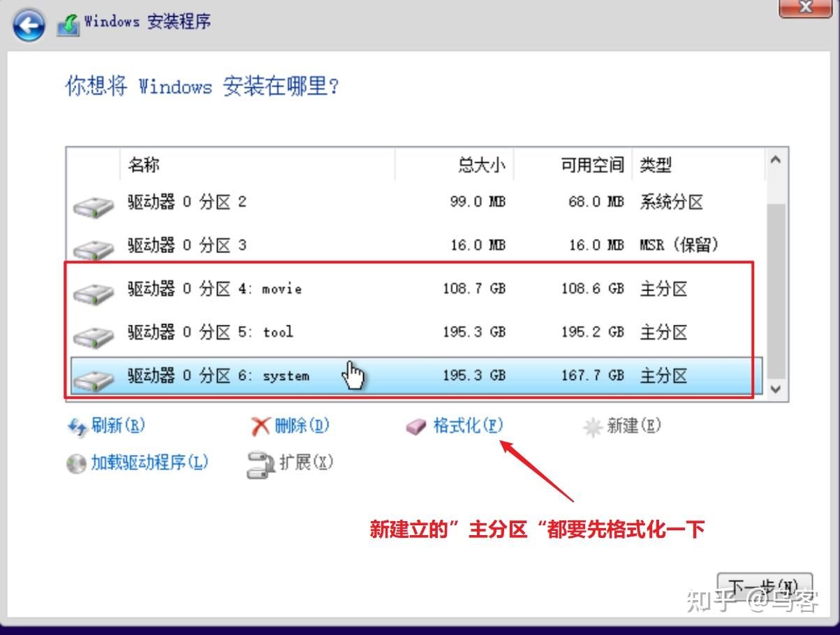Click the Windows Setup title bar icon

pyautogui.click(x=66, y=21)
